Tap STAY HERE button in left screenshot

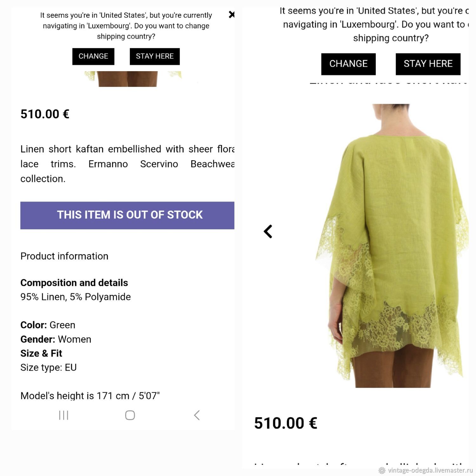[x=155, y=56]
